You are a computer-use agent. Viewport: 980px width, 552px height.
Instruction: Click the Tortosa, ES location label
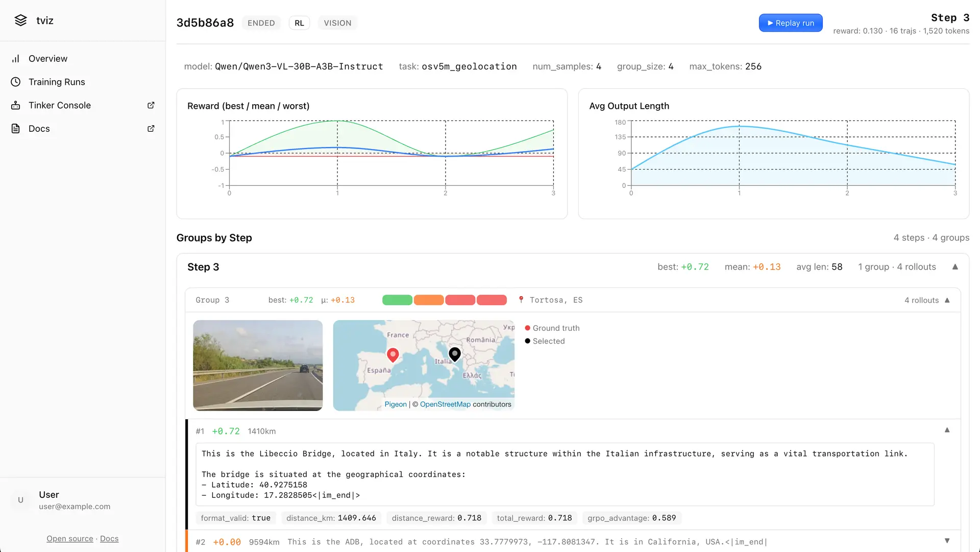(x=556, y=300)
